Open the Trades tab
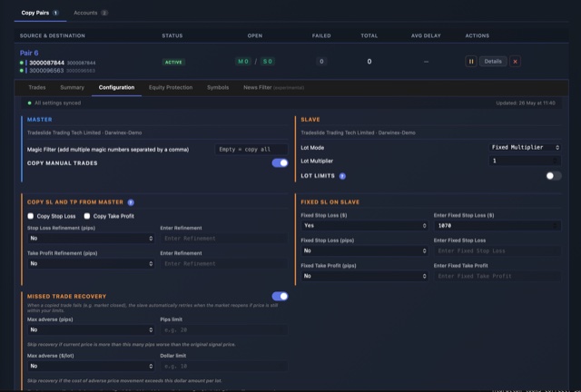Viewport: 581px width, 392px height. pos(37,87)
